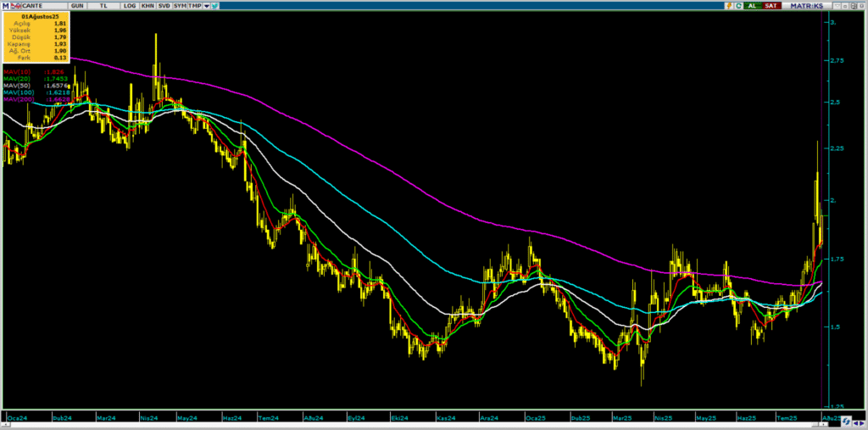The height and width of the screenshot is (430, 868).
Task: Open the dropdown arrow next to TMP
Action: click(206, 6)
